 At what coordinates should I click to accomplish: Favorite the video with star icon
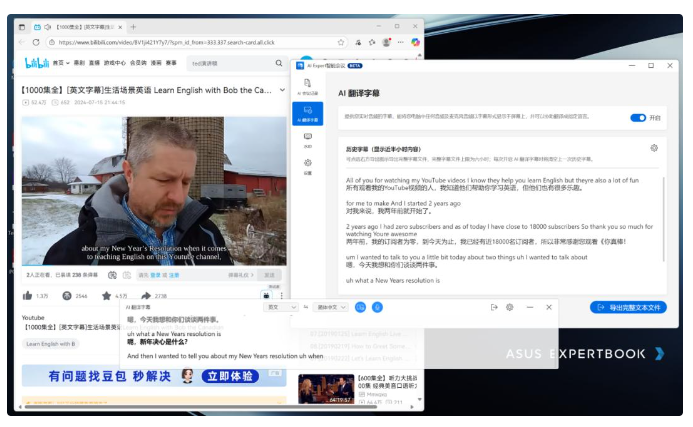click(106, 295)
